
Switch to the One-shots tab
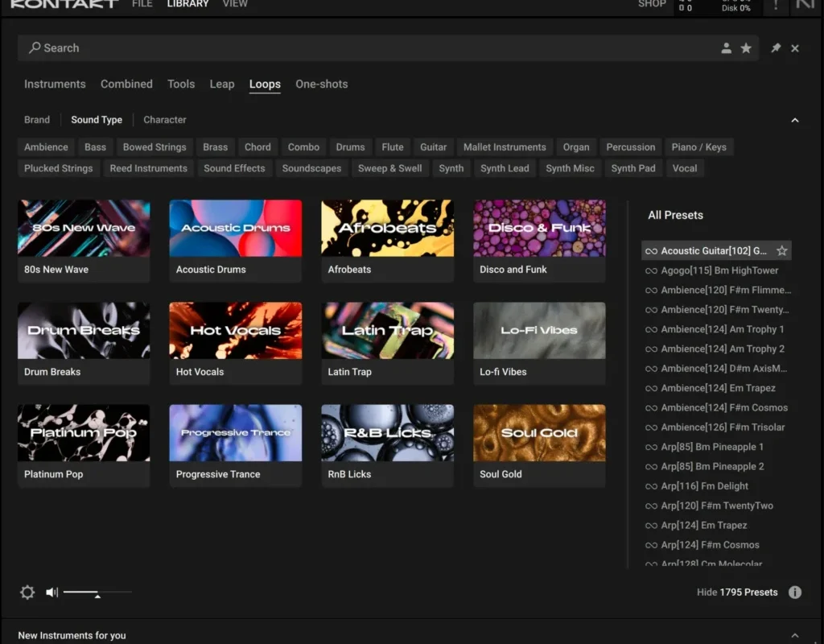[x=322, y=84]
